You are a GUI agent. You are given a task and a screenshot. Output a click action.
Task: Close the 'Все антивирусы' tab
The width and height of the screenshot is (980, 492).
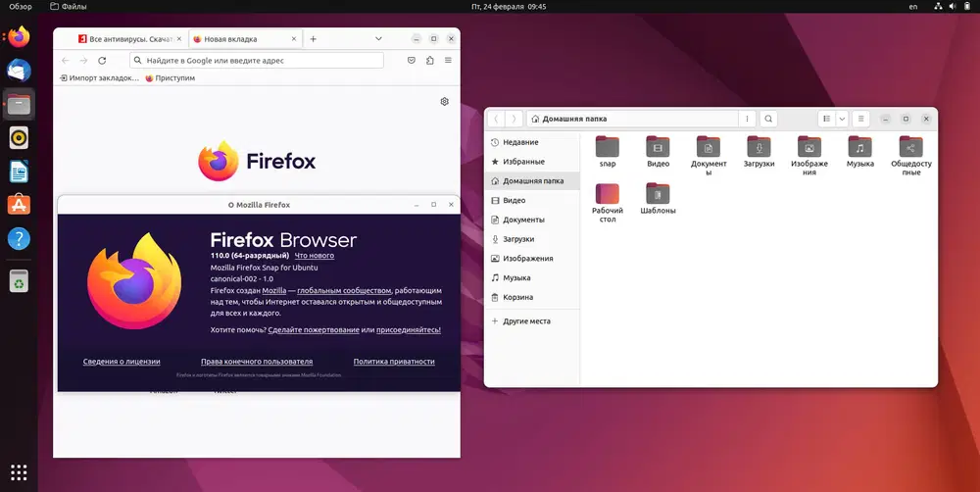point(178,39)
